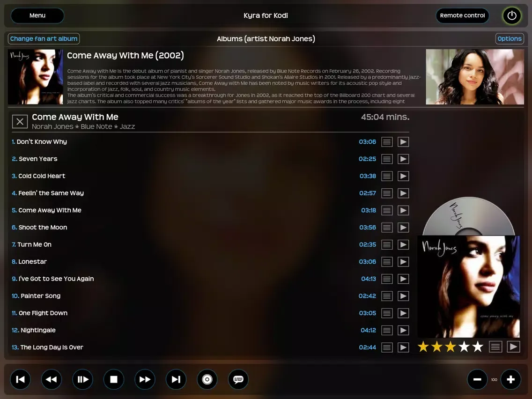Queue Lonestar with the list icon
532x399 pixels.
387,262
